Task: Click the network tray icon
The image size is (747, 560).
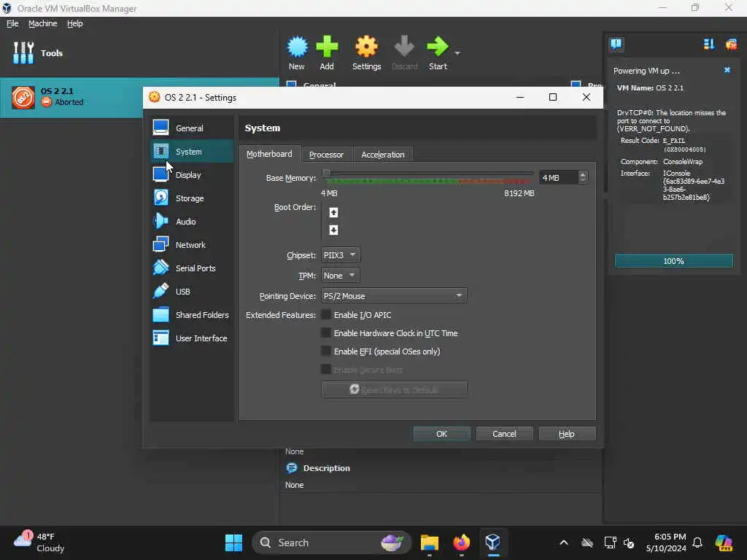Action: tap(610, 542)
